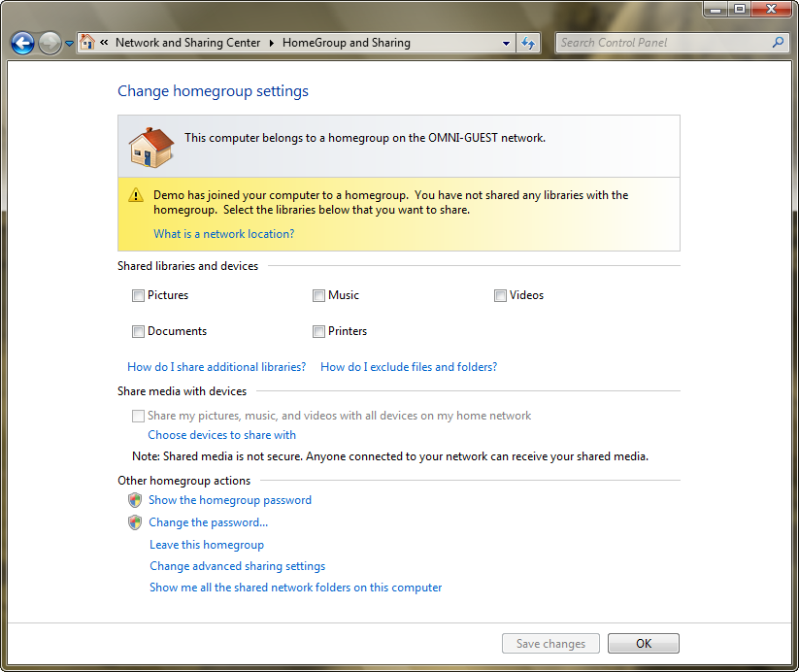This screenshot has width=799, height=672.
Task: Expand the arrow after Network and Sharing Center
Action: tap(271, 43)
